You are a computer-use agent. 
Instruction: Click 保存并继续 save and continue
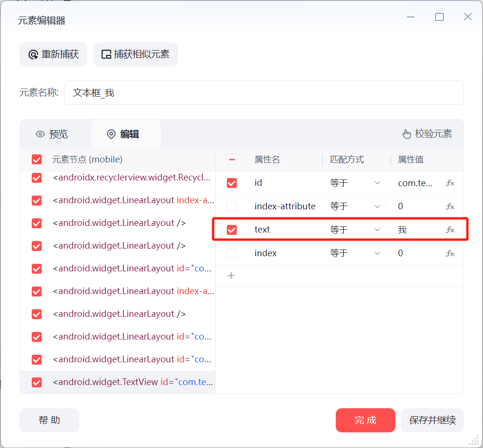click(432, 420)
